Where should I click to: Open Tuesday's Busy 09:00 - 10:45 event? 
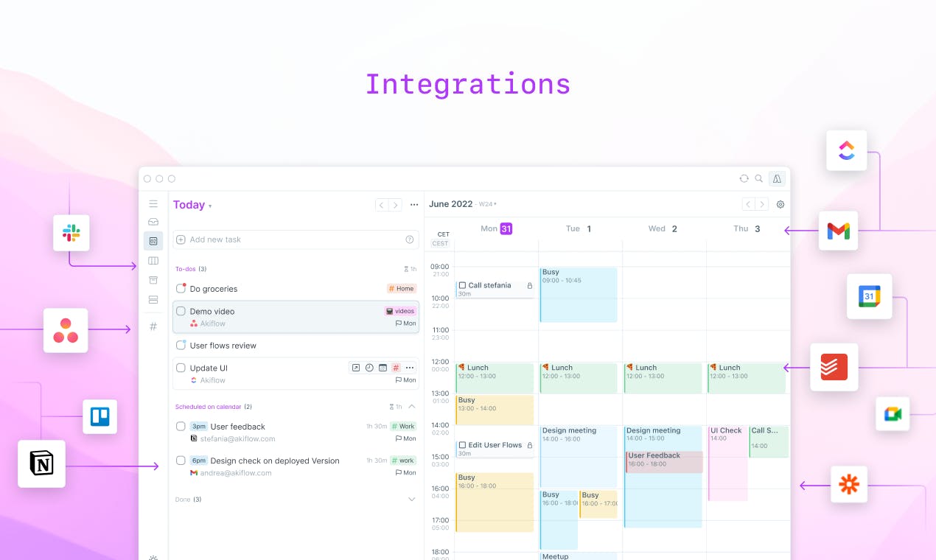pyautogui.click(x=579, y=295)
